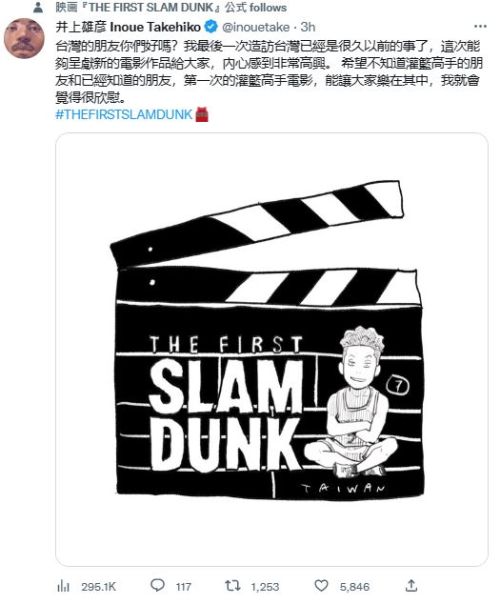500x604 pixels.
Task: Open Inoue Takehiko's profile avatar
Action: click(x=24, y=38)
